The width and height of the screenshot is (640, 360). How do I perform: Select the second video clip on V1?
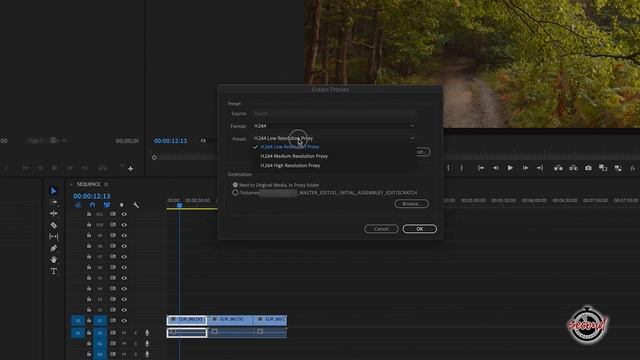(230, 320)
